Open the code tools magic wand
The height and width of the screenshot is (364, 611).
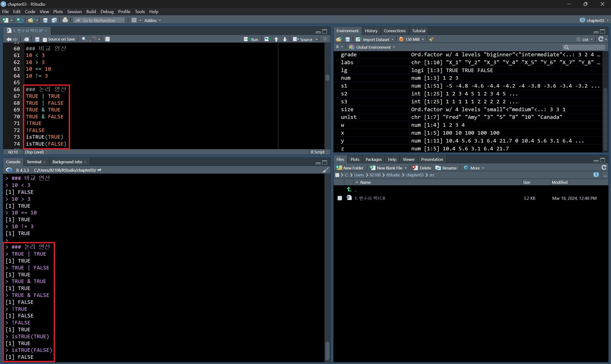(93, 39)
